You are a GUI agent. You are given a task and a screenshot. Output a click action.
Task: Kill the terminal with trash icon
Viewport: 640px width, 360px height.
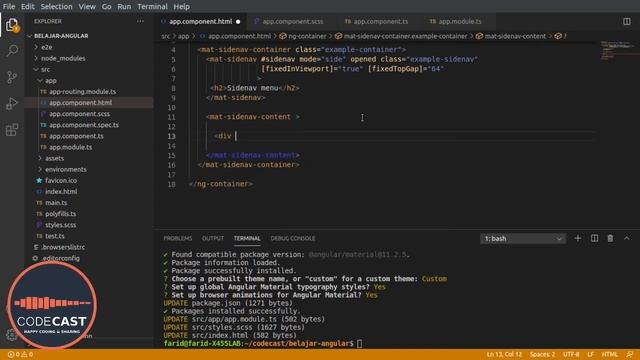pyautogui.click(x=610, y=238)
